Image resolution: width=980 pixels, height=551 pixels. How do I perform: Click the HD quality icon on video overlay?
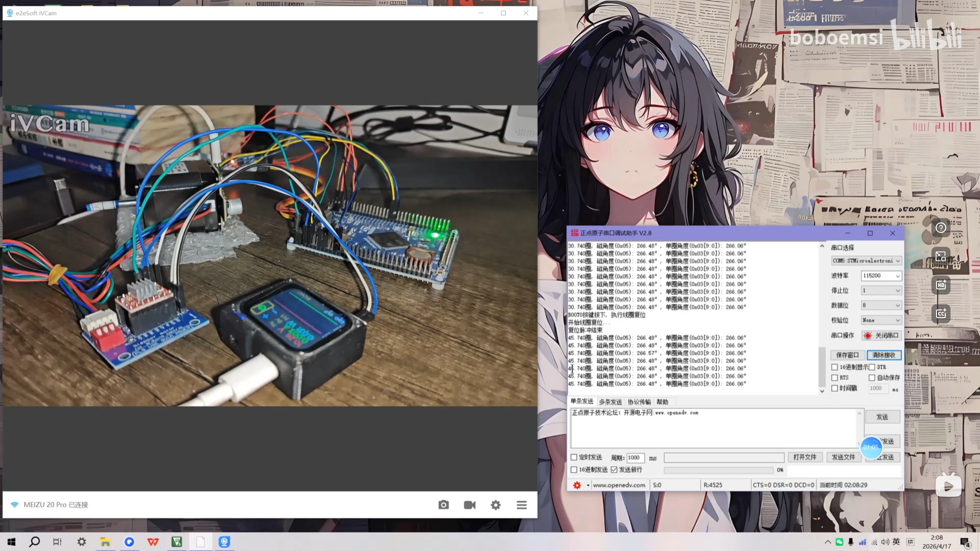click(941, 285)
